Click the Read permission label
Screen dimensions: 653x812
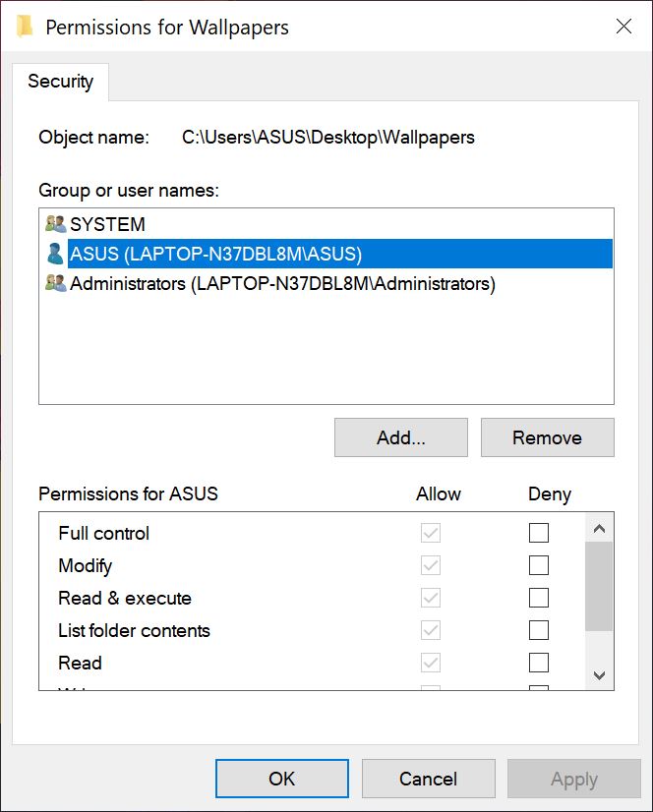click(x=80, y=663)
